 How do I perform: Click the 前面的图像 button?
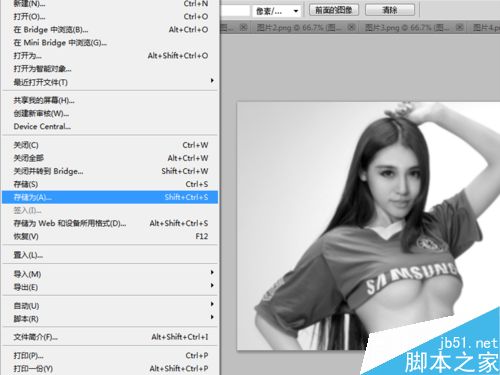pyautogui.click(x=334, y=10)
